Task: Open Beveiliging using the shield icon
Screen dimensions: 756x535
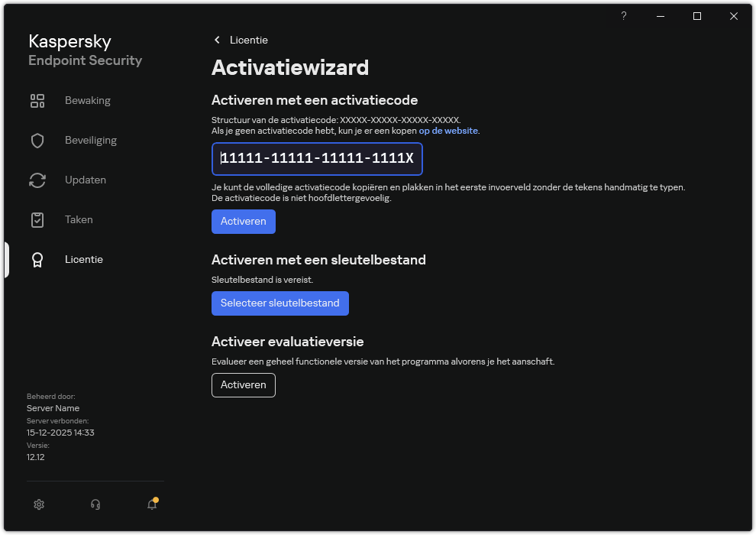Action: point(37,140)
